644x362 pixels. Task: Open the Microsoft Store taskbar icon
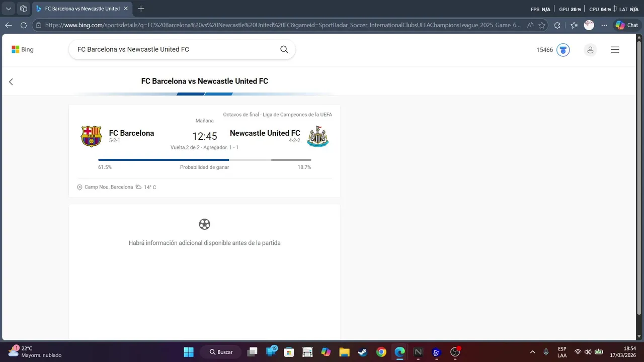tap(289, 352)
